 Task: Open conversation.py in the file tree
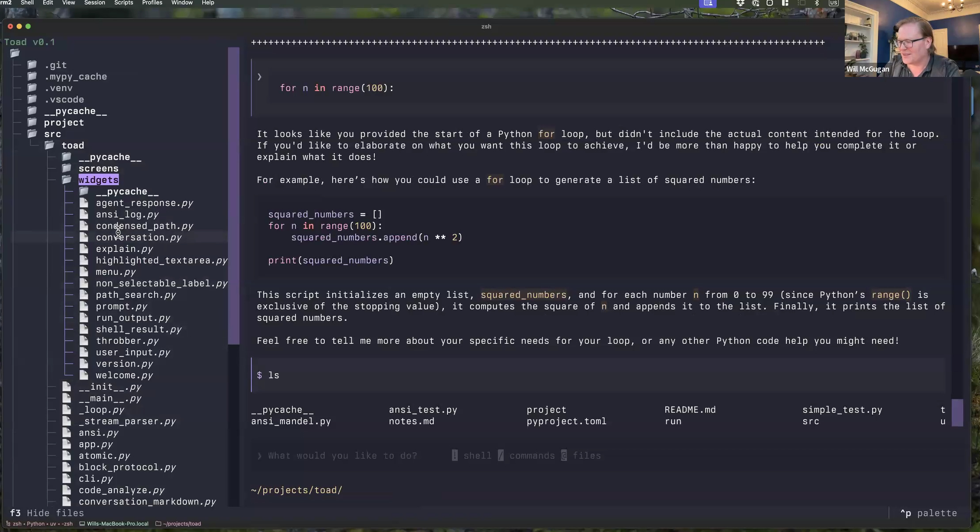139,237
